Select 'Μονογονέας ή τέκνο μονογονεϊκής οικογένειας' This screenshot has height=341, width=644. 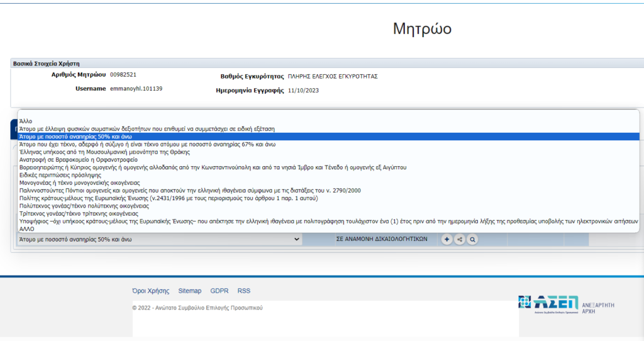coord(328,183)
